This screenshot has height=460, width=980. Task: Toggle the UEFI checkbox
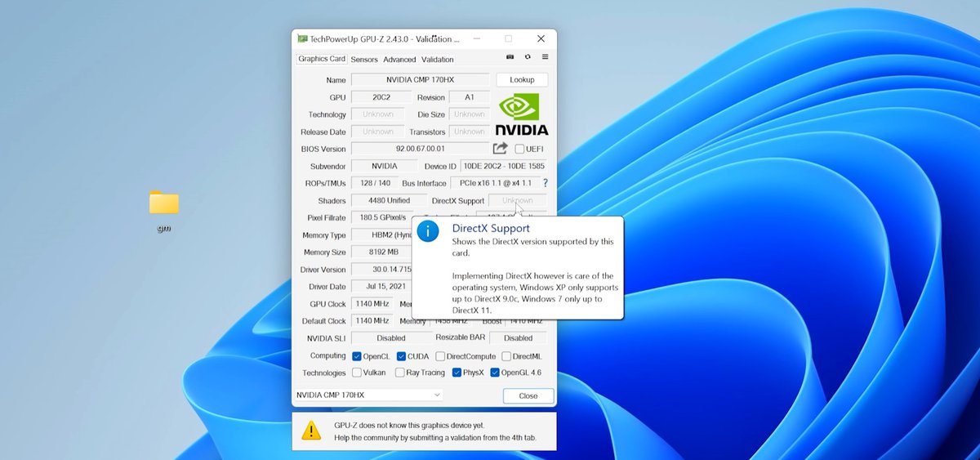point(519,149)
